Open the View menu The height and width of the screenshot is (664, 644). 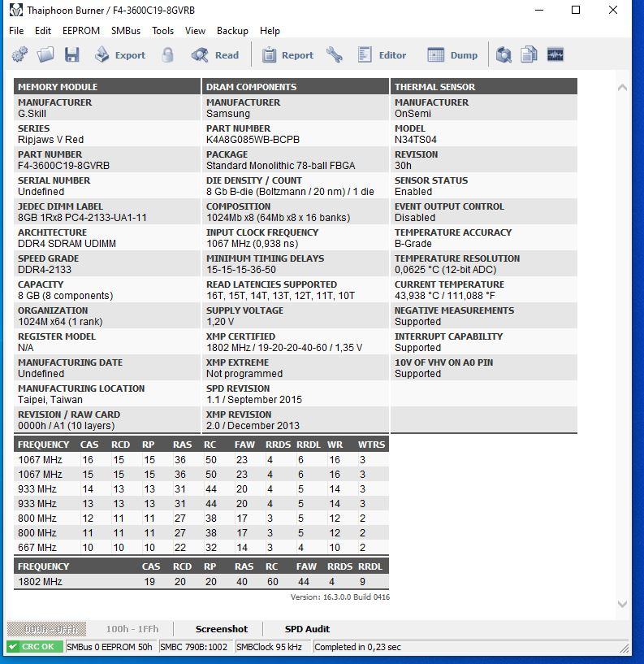[195, 31]
